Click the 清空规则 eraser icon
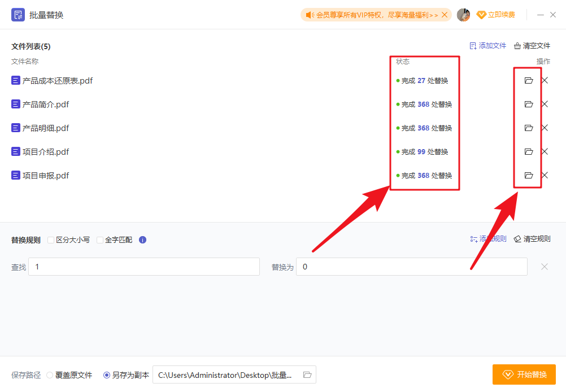 [x=517, y=238]
